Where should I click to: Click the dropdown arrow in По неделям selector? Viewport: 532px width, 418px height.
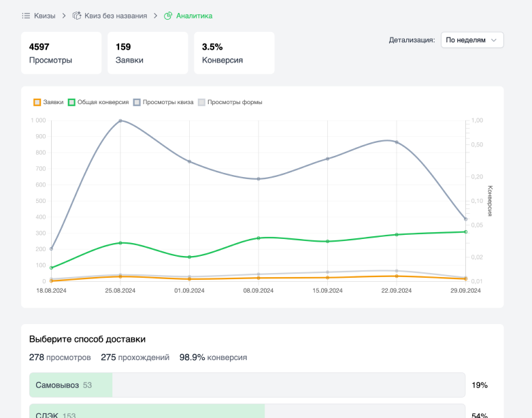tap(494, 40)
